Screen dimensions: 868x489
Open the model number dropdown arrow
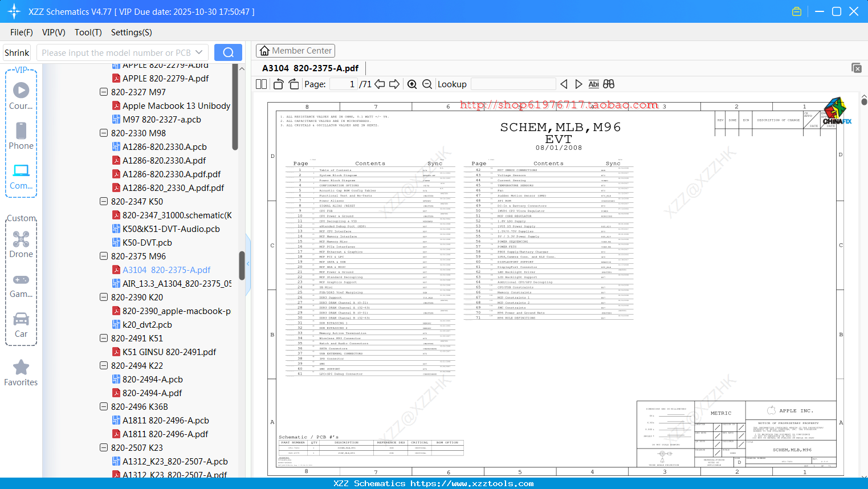(199, 52)
